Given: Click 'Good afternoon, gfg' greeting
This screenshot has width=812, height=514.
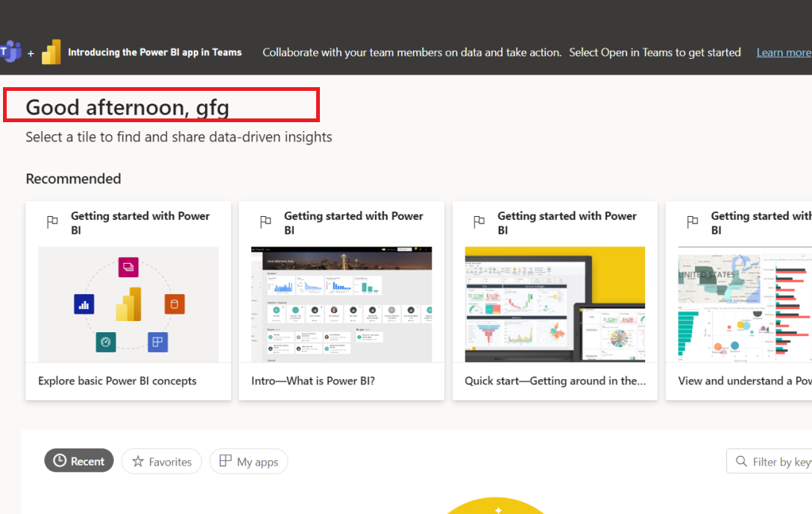Looking at the screenshot, I should (128, 107).
